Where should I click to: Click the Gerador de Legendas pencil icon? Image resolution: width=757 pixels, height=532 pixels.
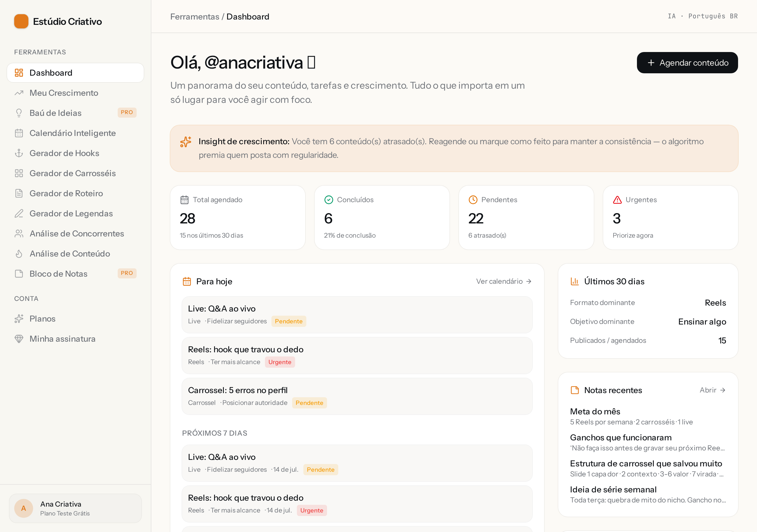[19, 214]
